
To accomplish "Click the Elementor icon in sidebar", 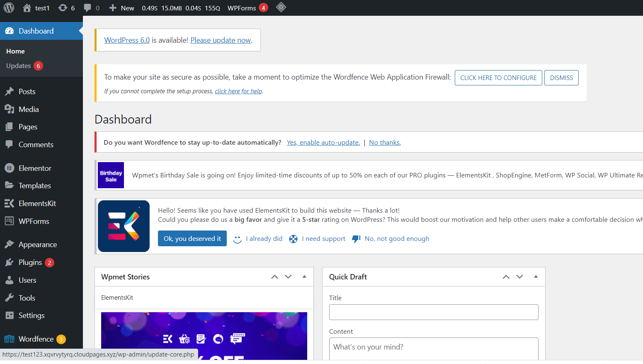I will [x=10, y=168].
